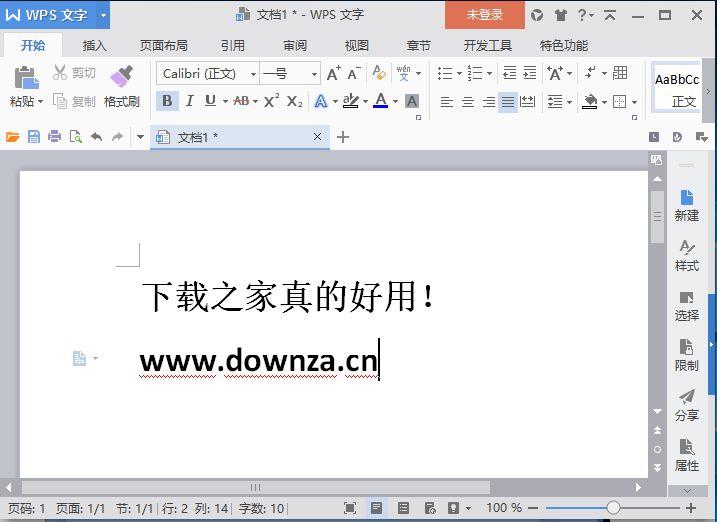Open the Restrict editing sidebar panel
This screenshot has width=717, height=522.
(687, 355)
